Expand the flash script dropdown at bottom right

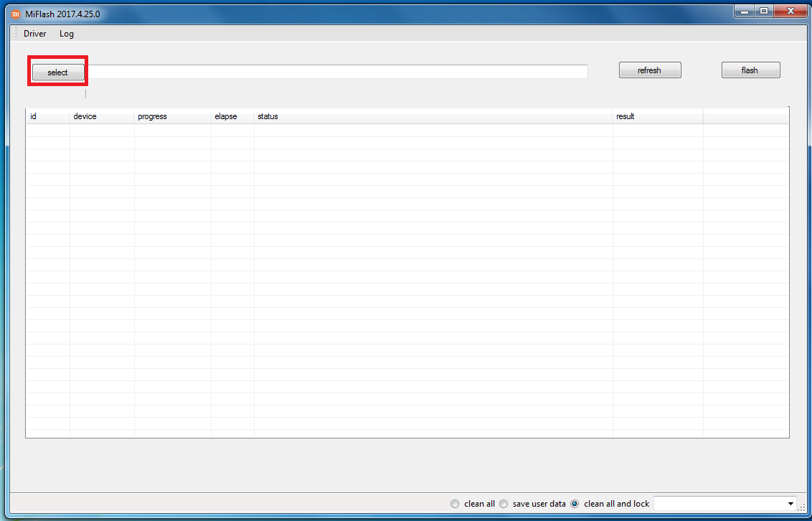790,504
